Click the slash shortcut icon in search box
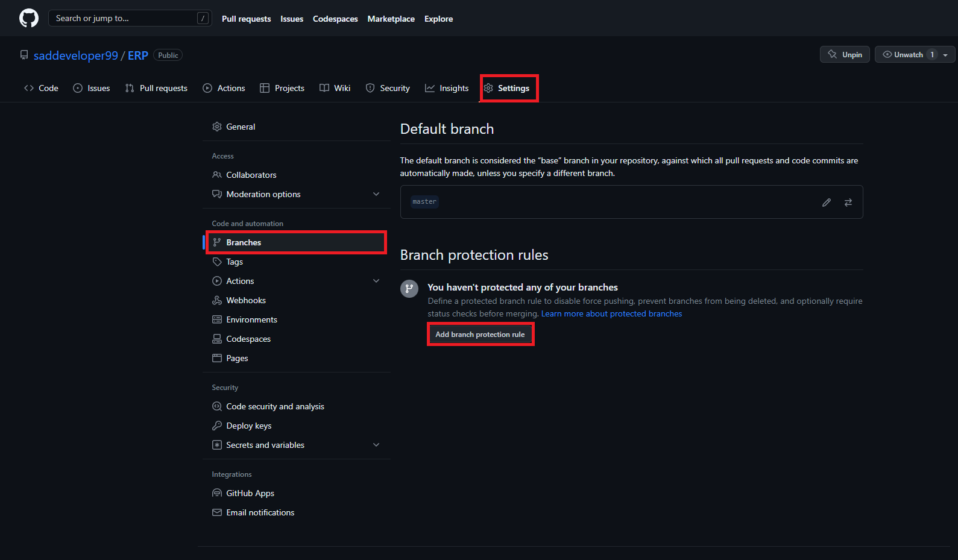The height and width of the screenshot is (560, 958). tap(203, 18)
